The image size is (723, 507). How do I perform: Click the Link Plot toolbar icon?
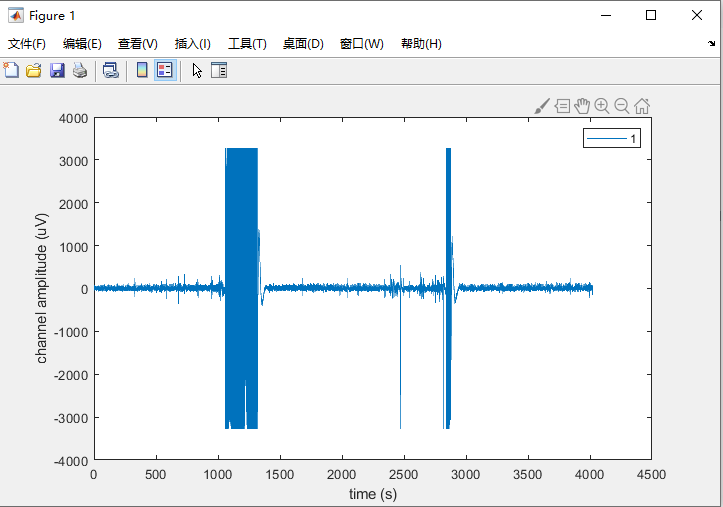coord(111,71)
